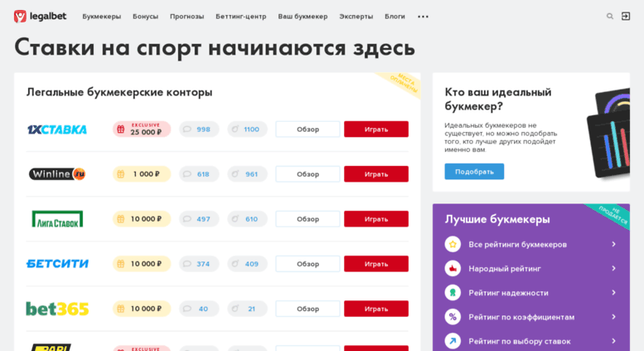Expand chevron beside Рейтинг по выбору ставок
The image size is (644, 351).
613,341
